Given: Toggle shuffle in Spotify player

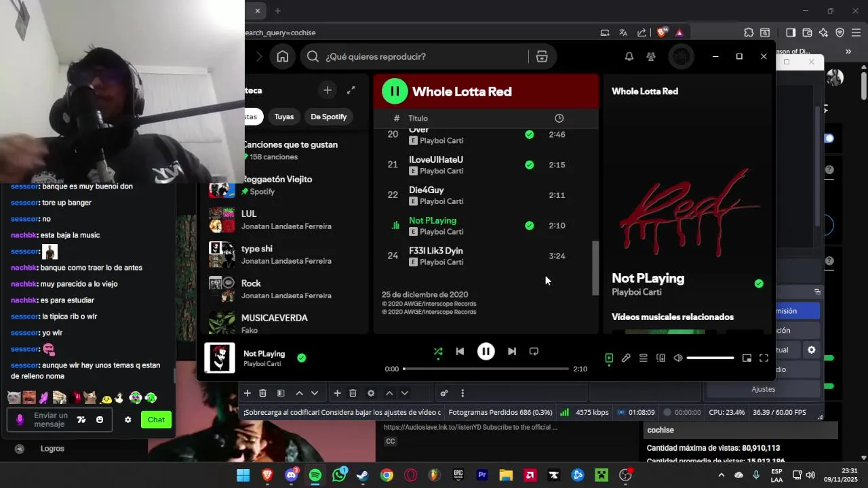Looking at the screenshot, I should point(438,351).
